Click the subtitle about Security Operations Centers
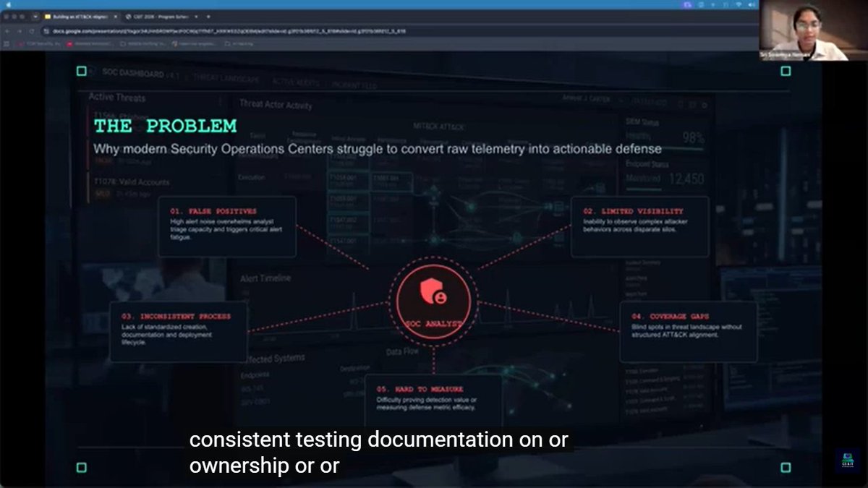This screenshot has height=488, width=868. pyautogui.click(x=378, y=148)
